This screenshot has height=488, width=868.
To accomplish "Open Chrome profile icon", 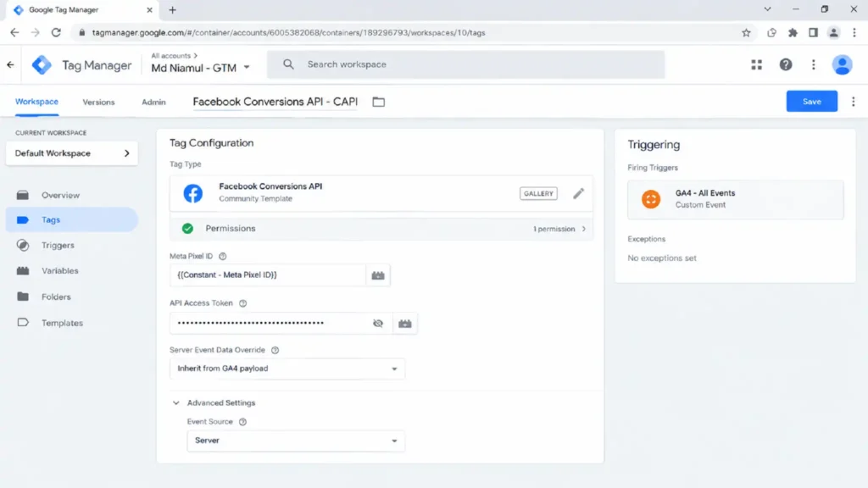I will [834, 33].
